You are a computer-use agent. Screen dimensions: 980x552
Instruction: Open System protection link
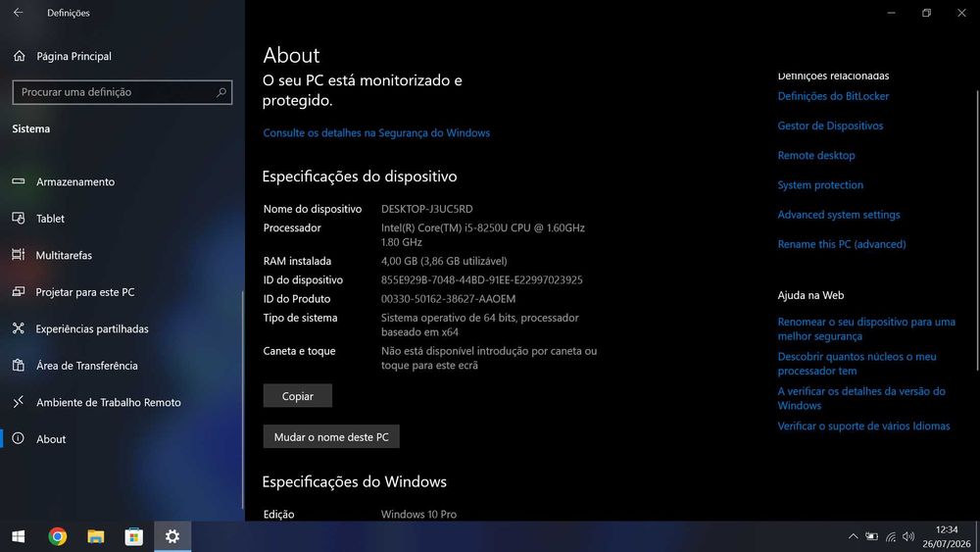tap(820, 184)
